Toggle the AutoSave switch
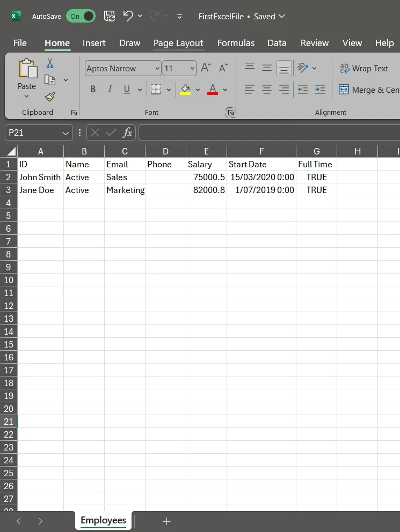 pyautogui.click(x=81, y=16)
